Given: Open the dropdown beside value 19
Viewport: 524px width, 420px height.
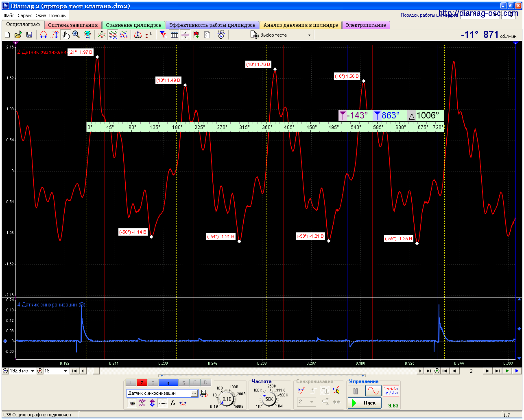Looking at the screenshot, I should point(65,371).
